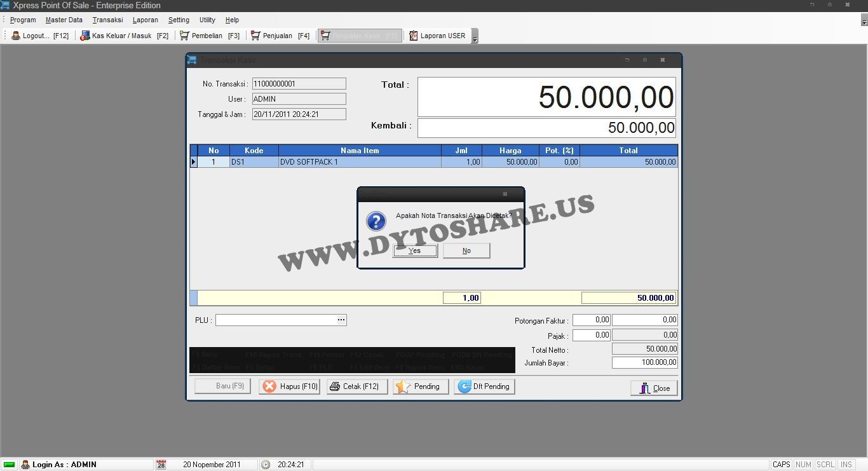Open the Master Data menu

point(64,20)
